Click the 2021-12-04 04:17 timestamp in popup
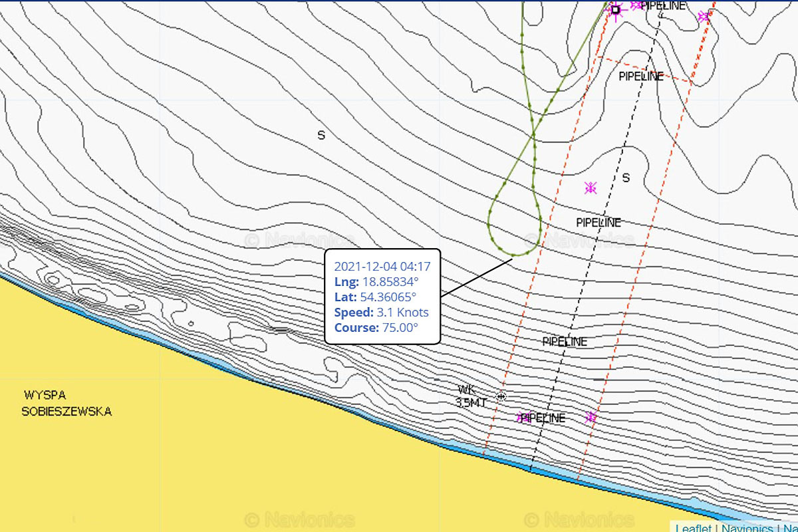 pos(382,267)
